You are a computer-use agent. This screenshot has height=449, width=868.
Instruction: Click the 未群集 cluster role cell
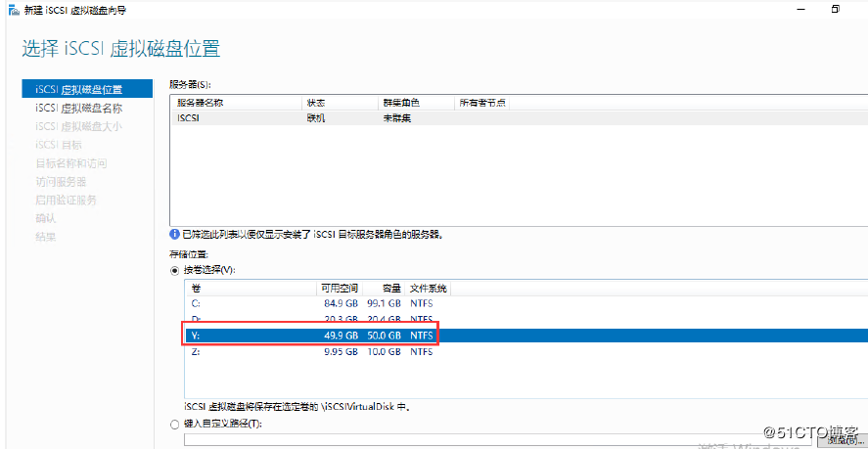[397, 118]
